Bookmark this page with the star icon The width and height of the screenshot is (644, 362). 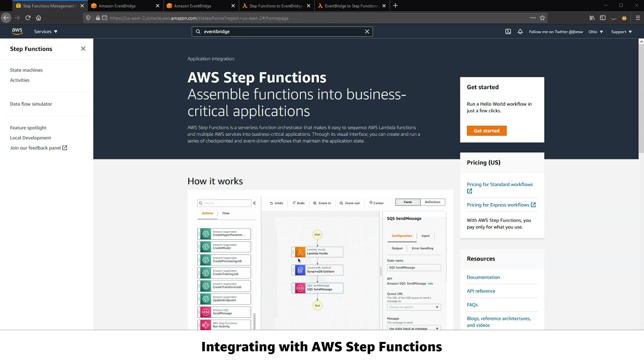click(542, 18)
